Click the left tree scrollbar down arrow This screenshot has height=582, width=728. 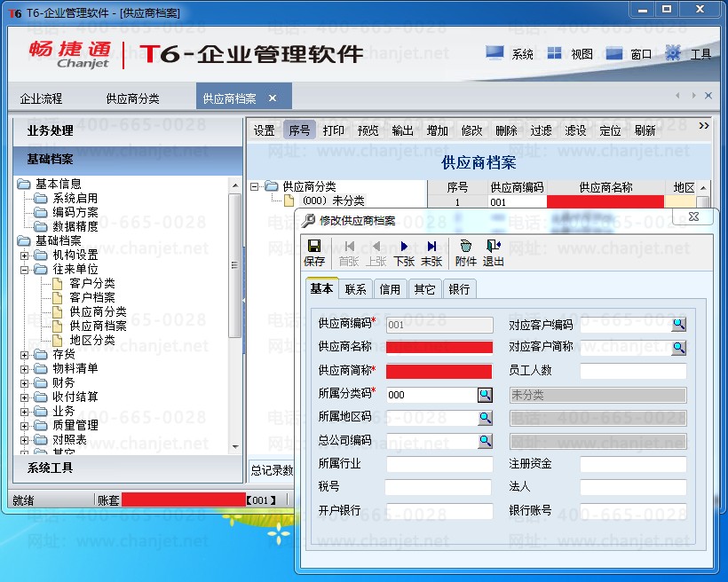(x=235, y=447)
